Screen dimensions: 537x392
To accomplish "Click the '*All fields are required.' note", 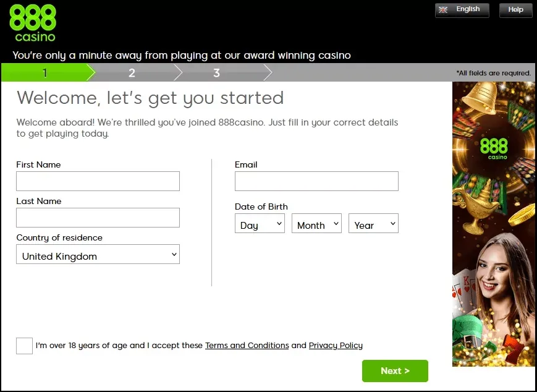I will coord(494,73).
